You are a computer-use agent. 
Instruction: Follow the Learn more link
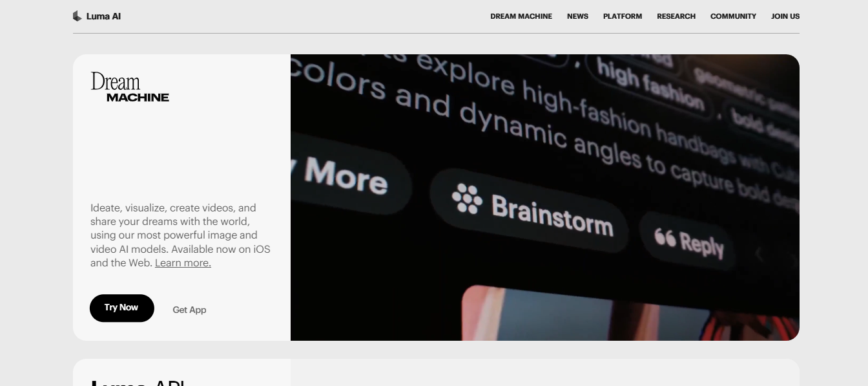click(x=183, y=263)
